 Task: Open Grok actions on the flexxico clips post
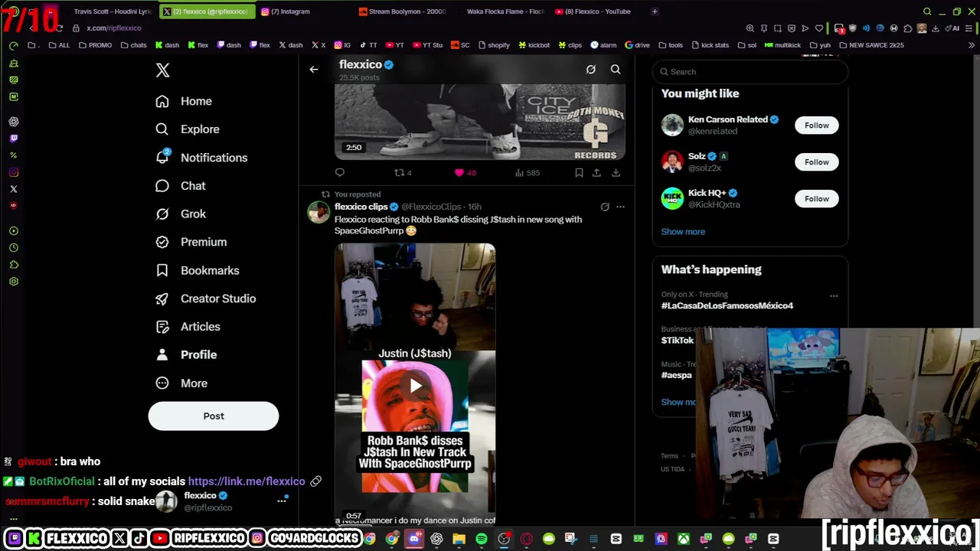pos(605,207)
